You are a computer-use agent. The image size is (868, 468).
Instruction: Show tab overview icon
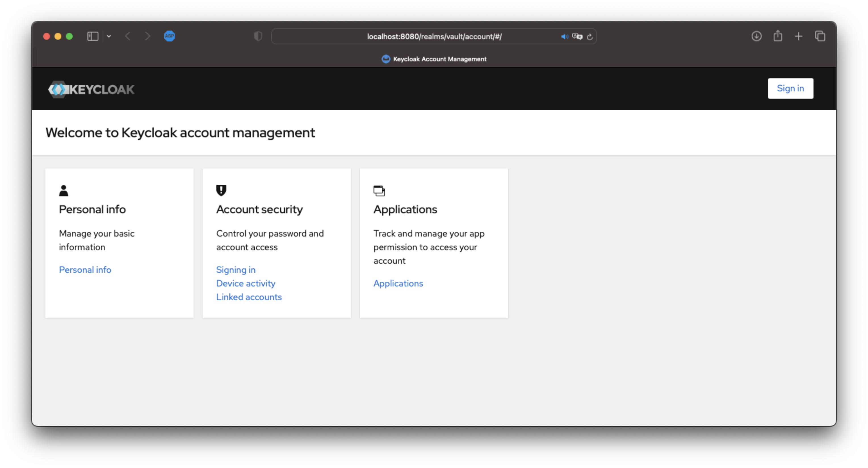(820, 36)
